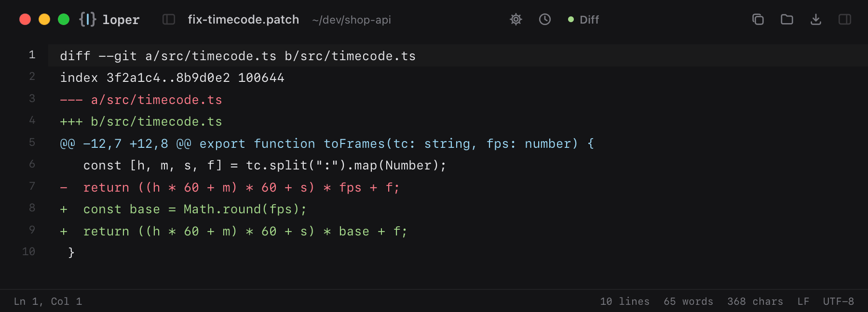868x312 pixels.
Task: Place cursor on 'diff --git' header line
Action: [238, 56]
